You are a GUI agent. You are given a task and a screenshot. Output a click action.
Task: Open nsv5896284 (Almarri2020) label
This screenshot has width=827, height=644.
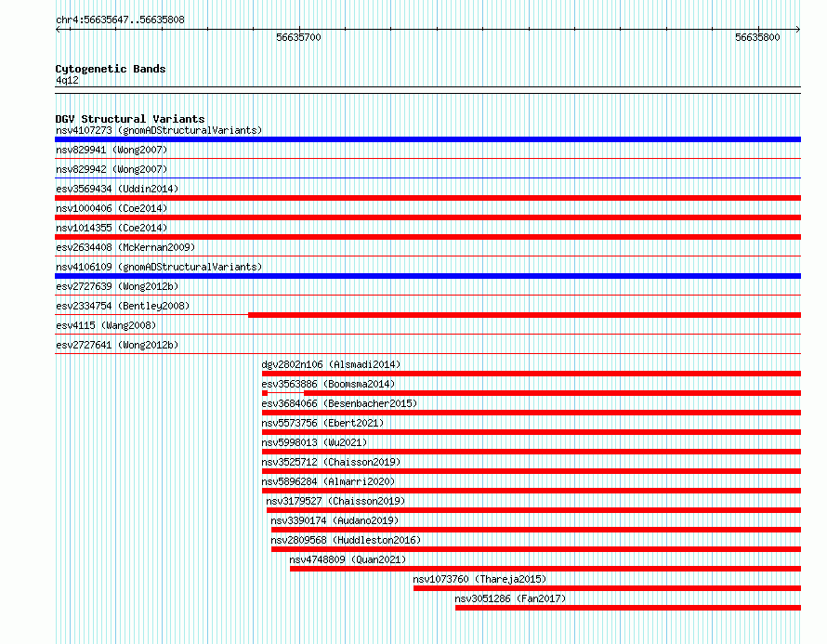(328, 481)
